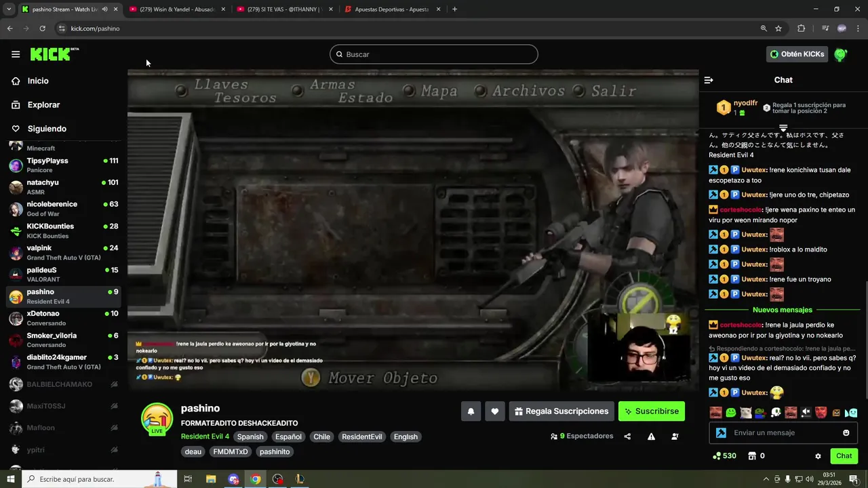Click the KICK logo
Screen dimensions: 868x488
tap(54, 54)
